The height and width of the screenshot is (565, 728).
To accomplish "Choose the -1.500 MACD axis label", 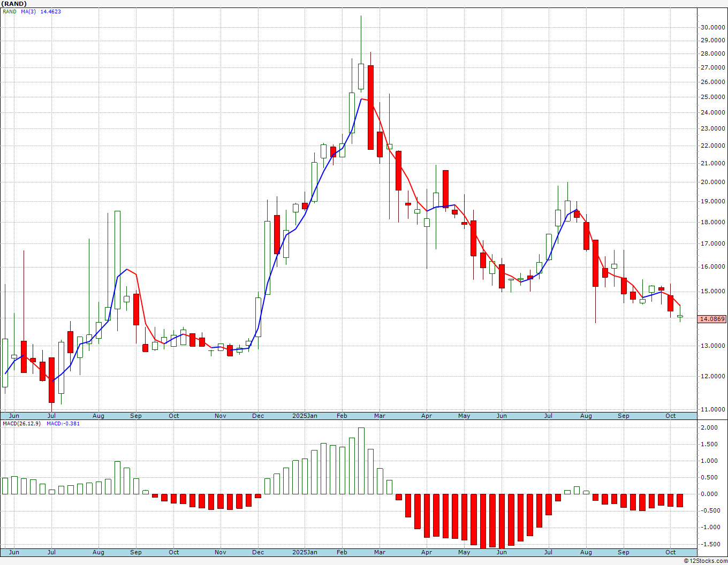I will pos(709,544).
